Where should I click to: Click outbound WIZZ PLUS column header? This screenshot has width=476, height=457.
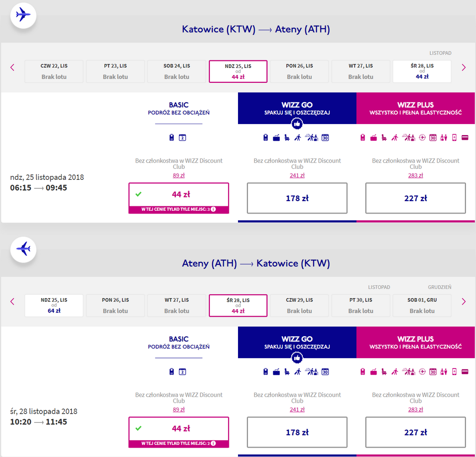pyautogui.click(x=415, y=108)
